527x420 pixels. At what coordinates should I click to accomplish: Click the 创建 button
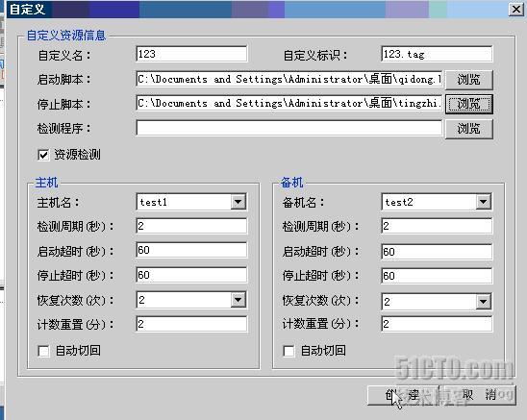point(403,395)
